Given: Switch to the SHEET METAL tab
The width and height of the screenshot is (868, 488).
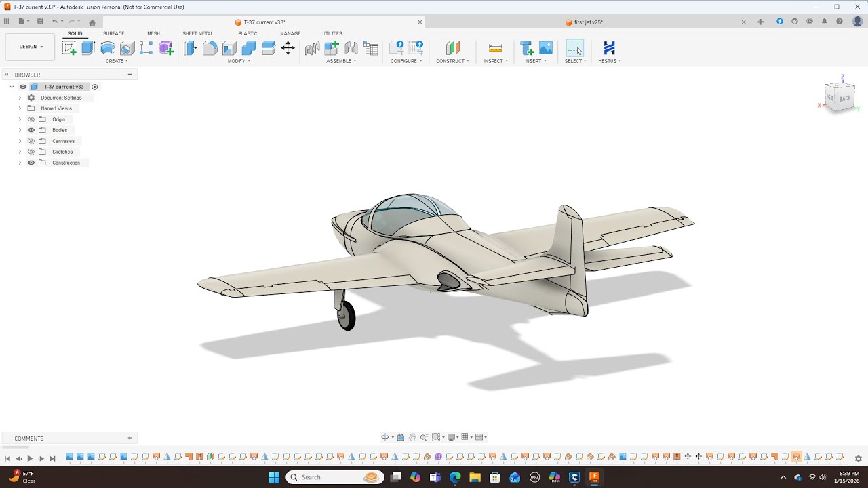Looking at the screenshot, I should click(x=197, y=33).
